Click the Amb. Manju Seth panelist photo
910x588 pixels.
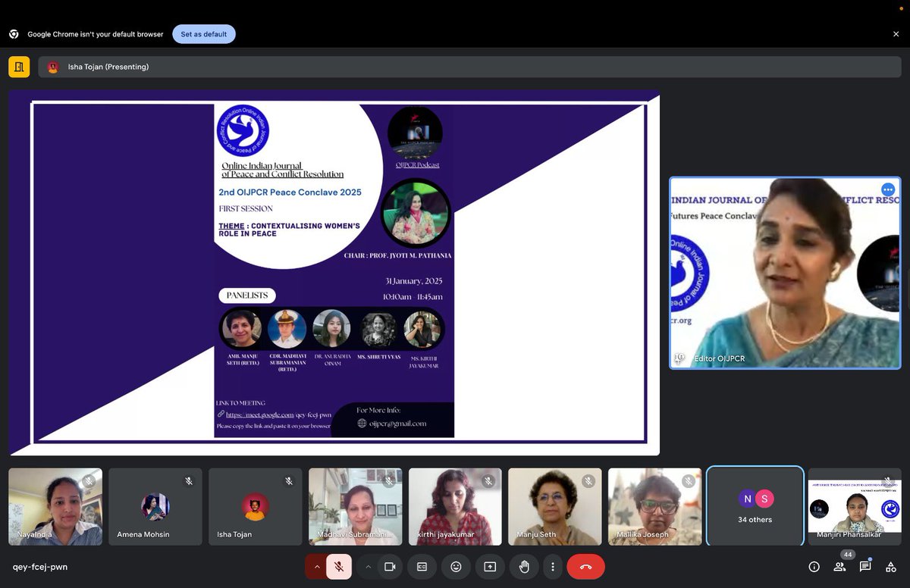tap(241, 329)
